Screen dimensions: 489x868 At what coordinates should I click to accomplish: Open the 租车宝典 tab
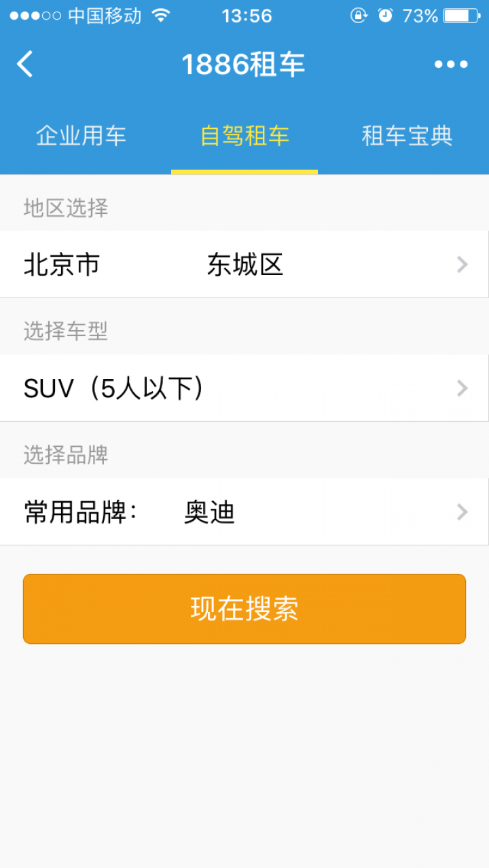[407, 136]
